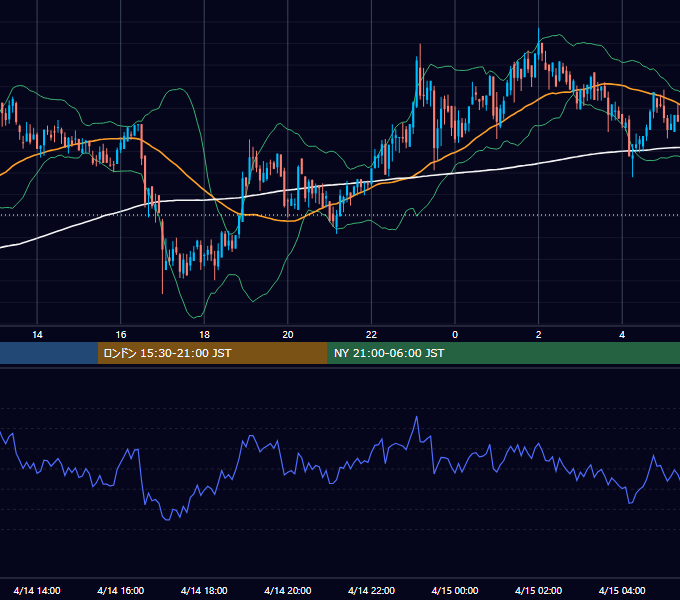680x600 pixels.
Task: Click the upper time axis label 14
Action: (37, 335)
